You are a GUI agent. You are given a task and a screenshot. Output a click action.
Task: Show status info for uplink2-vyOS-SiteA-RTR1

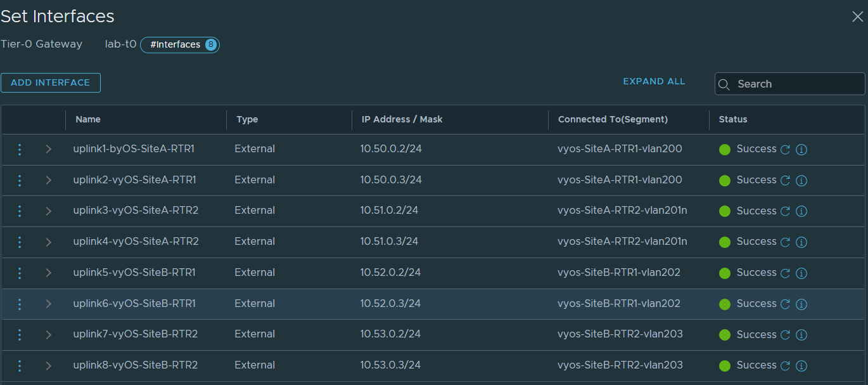[801, 181]
